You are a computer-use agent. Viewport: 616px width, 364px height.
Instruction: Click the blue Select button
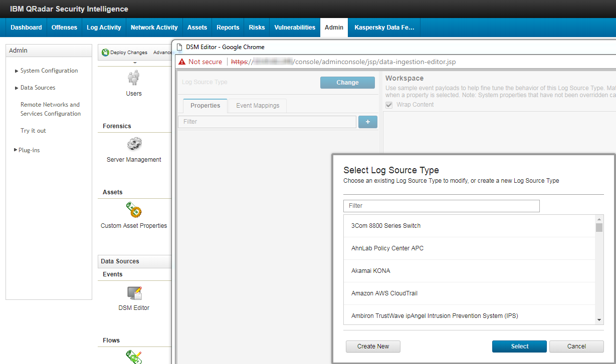pos(519,346)
